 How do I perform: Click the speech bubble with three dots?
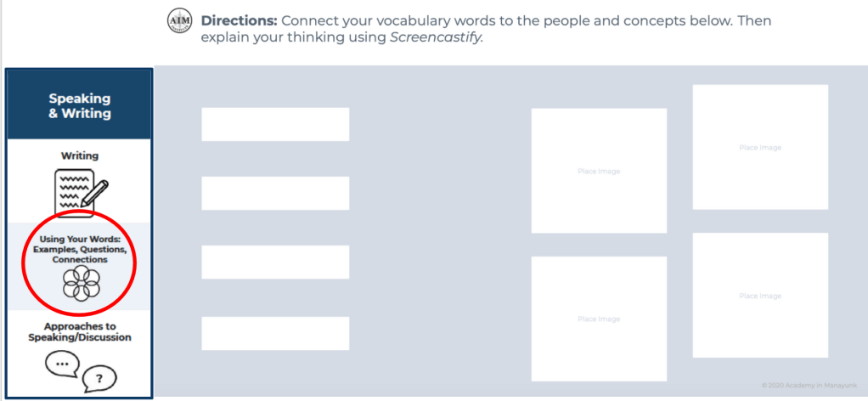pyautogui.click(x=62, y=364)
